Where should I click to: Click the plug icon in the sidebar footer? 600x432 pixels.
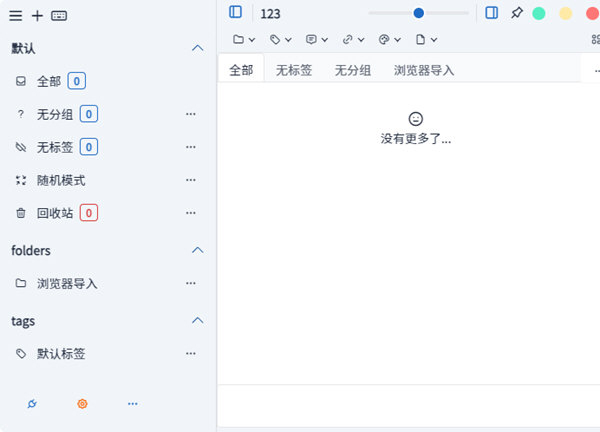click(x=32, y=403)
